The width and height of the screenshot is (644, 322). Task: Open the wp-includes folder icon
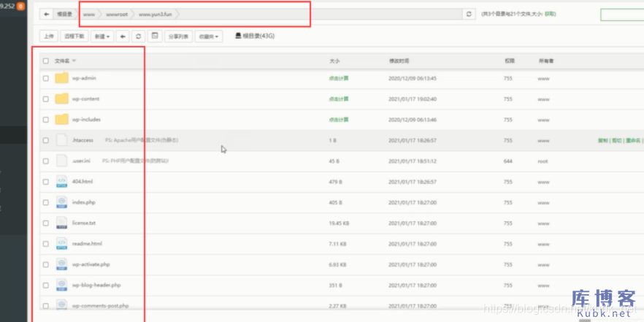click(x=61, y=120)
